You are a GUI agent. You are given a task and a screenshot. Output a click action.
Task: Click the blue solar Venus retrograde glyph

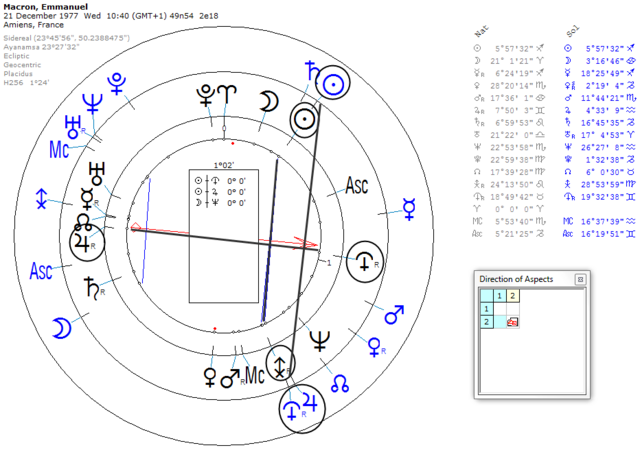tap(376, 348)
